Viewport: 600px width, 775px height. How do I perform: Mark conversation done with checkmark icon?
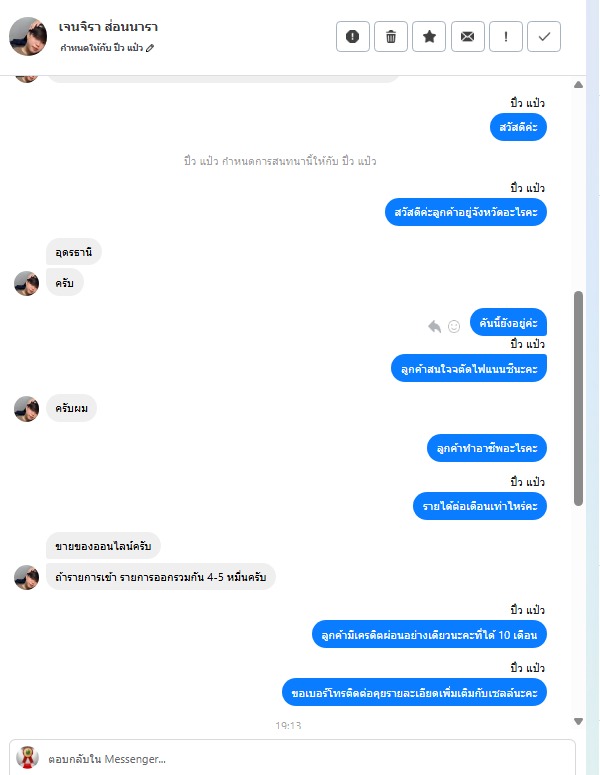544,37
